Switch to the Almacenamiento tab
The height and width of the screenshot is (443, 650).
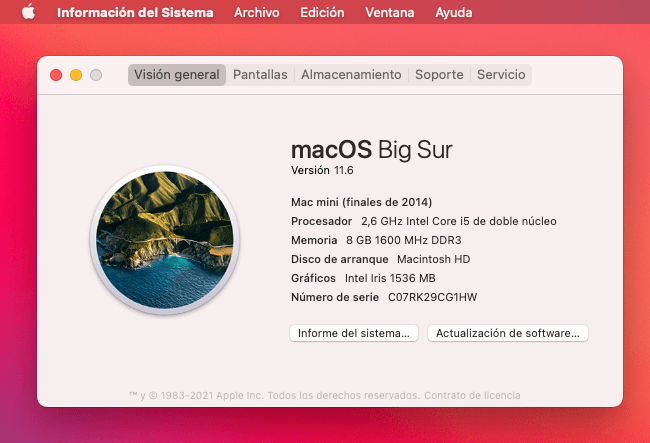point(351,75)
